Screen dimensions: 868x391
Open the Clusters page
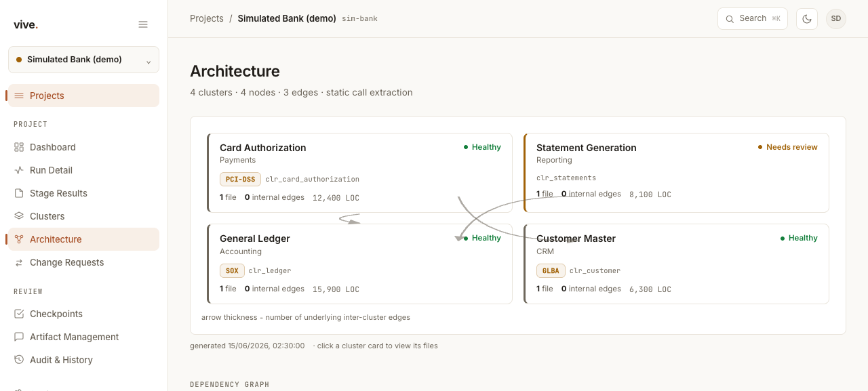point(83,216)
